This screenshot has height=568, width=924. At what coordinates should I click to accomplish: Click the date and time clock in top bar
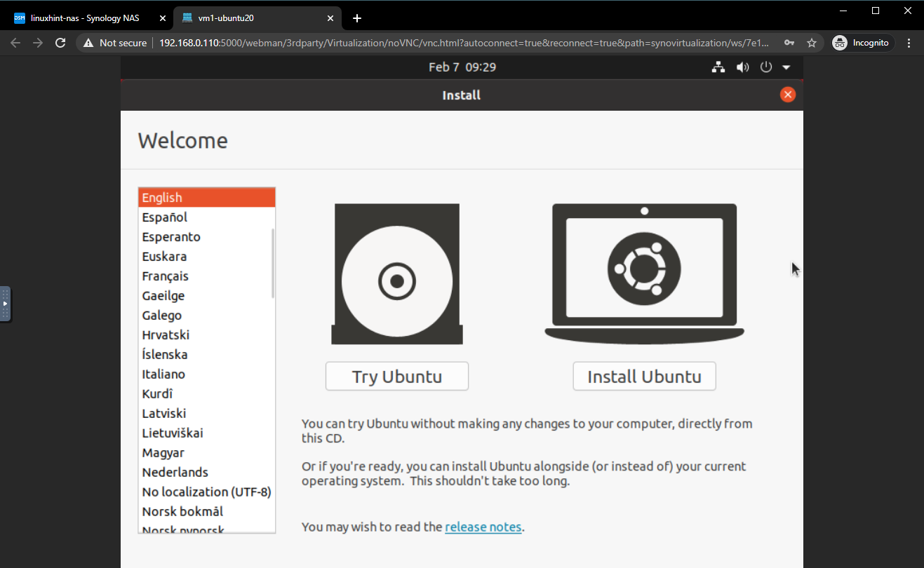(462, 67)
